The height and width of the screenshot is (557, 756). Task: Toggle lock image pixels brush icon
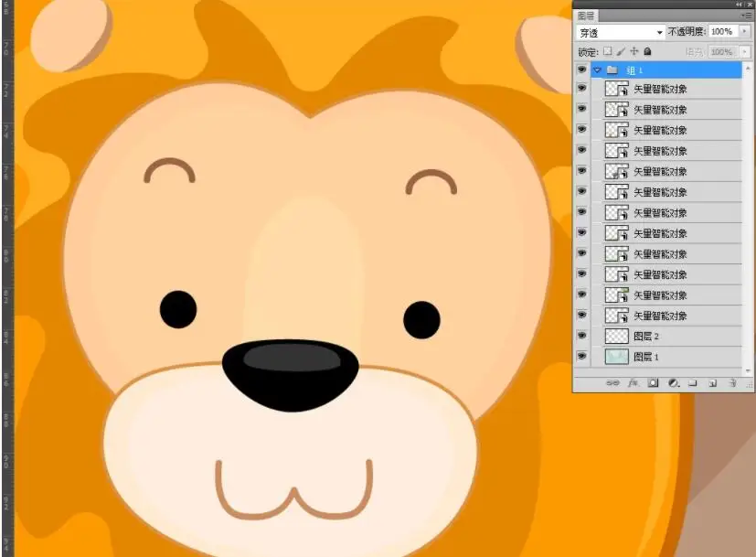[x=621, y=51]
